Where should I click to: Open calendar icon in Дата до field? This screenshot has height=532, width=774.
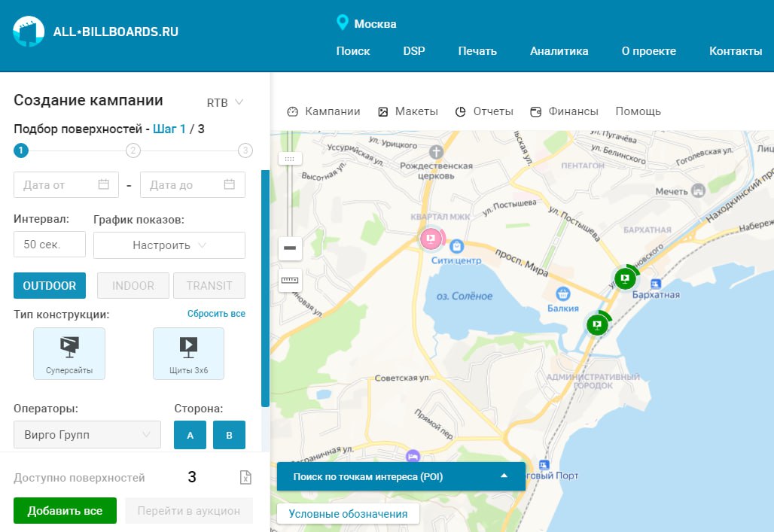pos(230,184)
